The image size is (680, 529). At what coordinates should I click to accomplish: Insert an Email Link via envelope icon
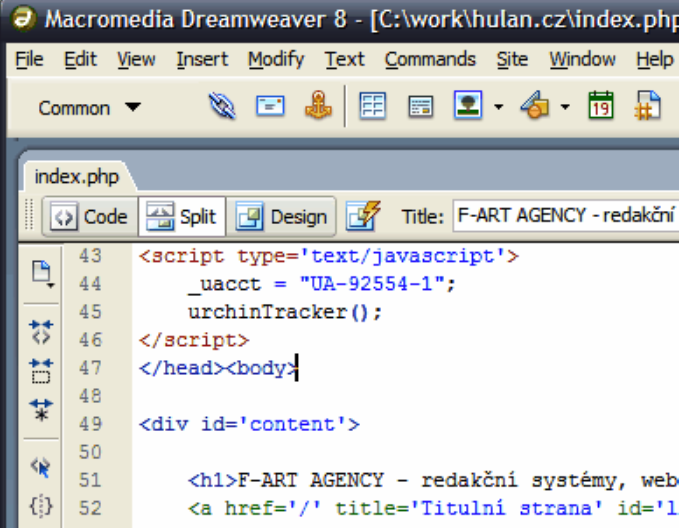pyautogui.click(x=270, y=105)
